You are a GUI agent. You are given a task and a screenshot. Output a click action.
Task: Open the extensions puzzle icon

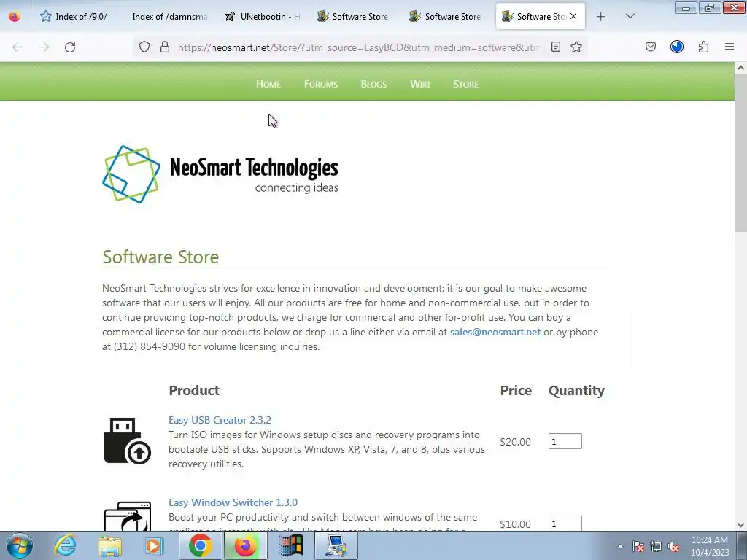(704, 47)
